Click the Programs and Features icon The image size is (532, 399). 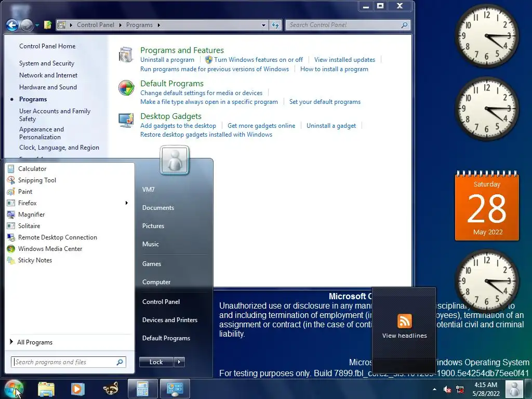click(x=126, y=55)
